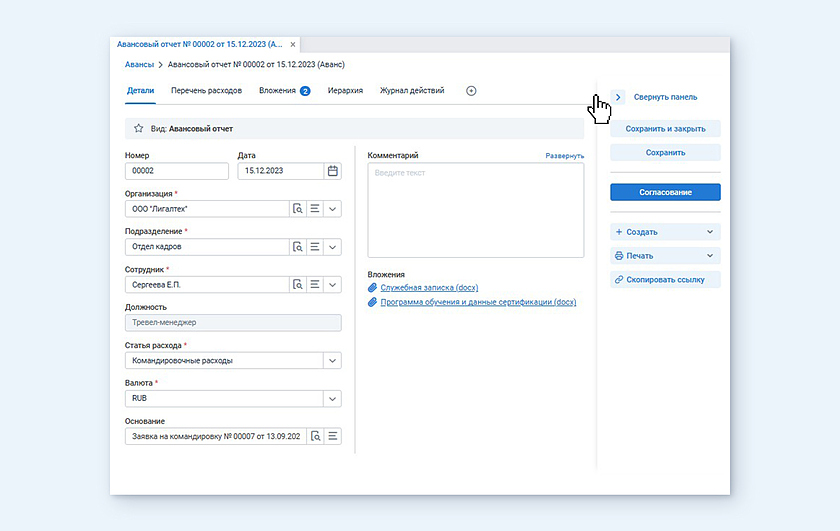Screen dimensions: 840x531
Task: Click search icon in Сотрудник field
Action: tap(297, 285)
